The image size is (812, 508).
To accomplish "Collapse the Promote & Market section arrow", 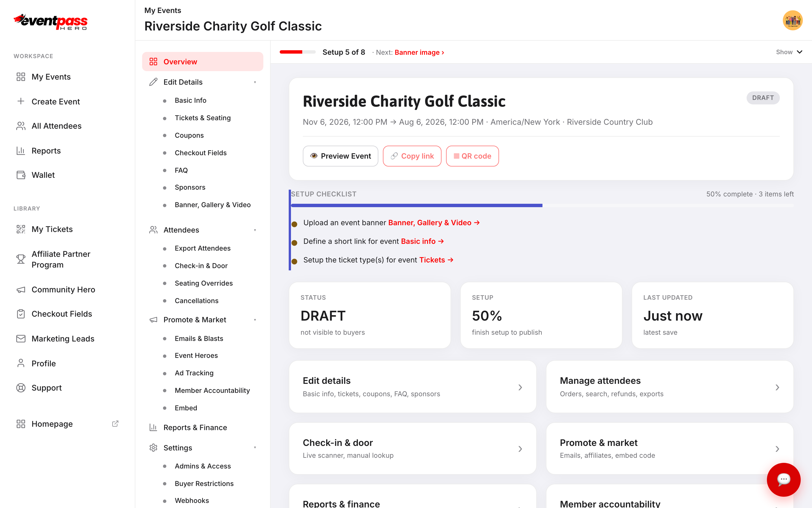I will coord(255,320).
